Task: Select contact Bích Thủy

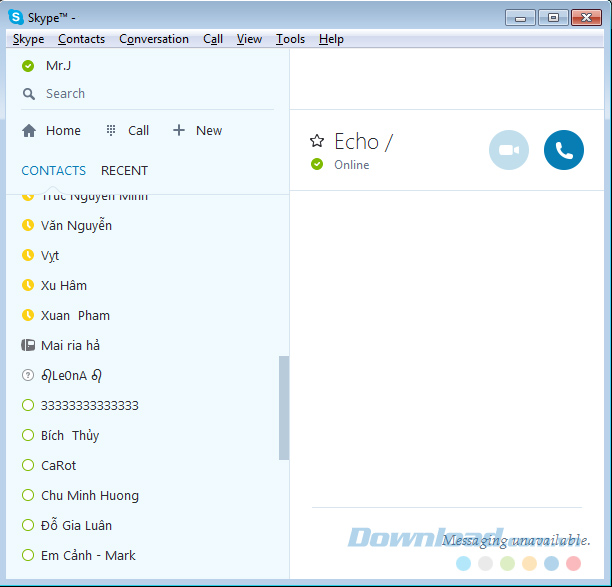Action: 70,436
